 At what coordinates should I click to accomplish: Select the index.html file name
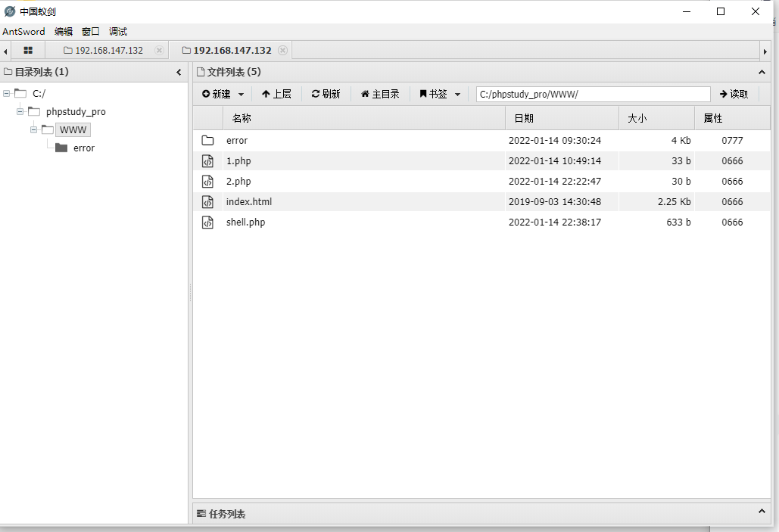[249, 201]
